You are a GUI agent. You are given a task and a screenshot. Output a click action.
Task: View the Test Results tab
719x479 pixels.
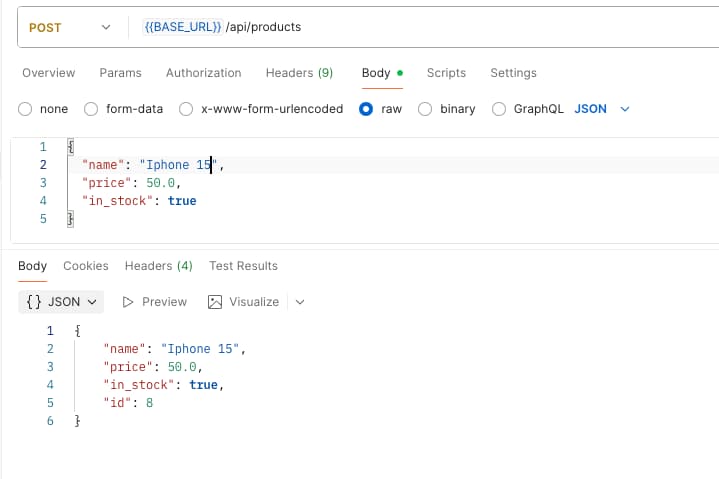[x=243, y=266]
